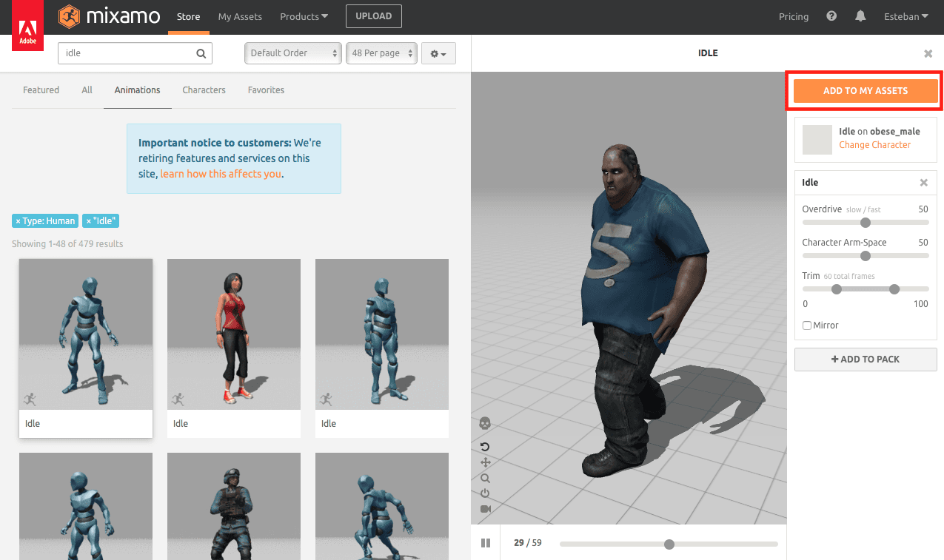Open notifications via the bell icon
944x560 pixels.
click(860, 16)
